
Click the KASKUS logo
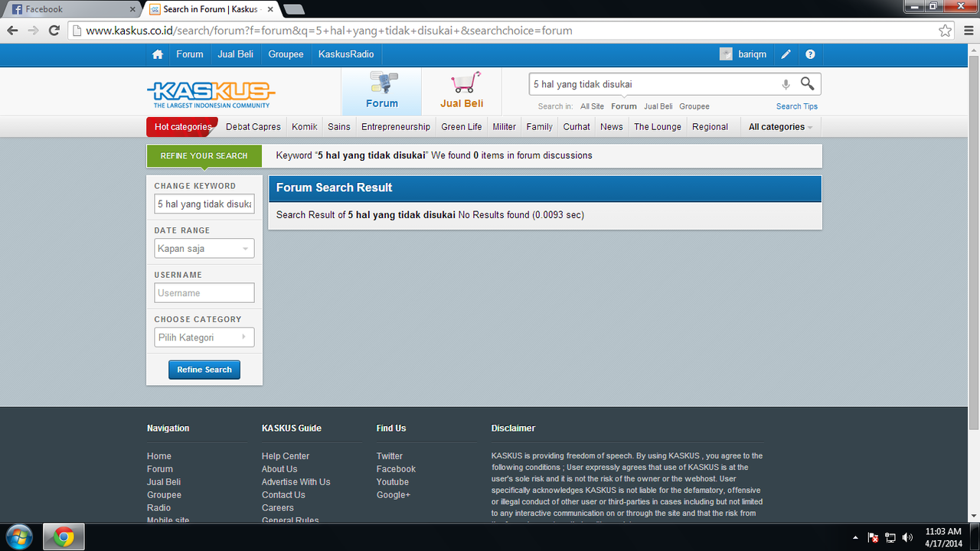click(x=211, y=94)
